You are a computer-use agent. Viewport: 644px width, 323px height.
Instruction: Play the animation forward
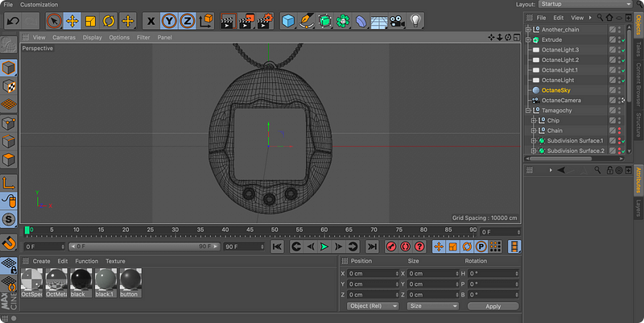(x=324, y=246)
